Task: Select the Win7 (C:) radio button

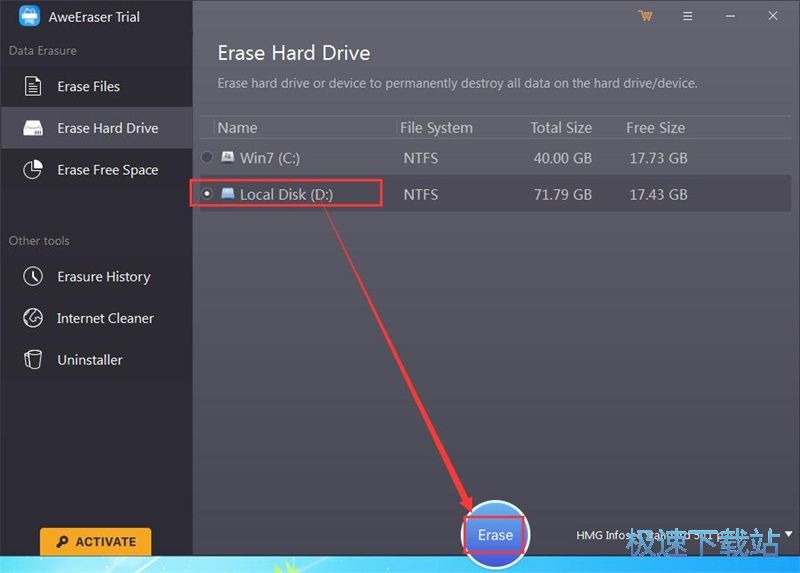Action: click(207, 157)
